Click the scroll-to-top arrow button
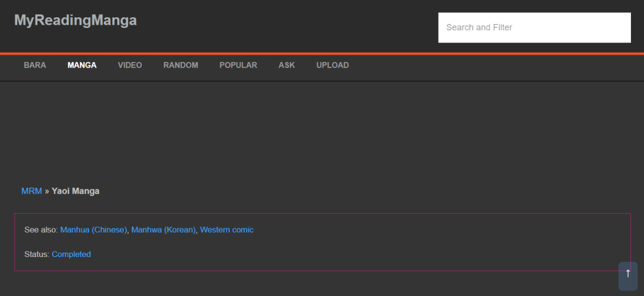 627,276
